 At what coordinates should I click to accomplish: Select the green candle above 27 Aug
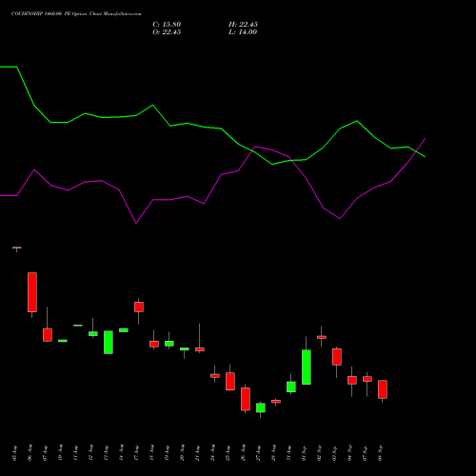261,407
